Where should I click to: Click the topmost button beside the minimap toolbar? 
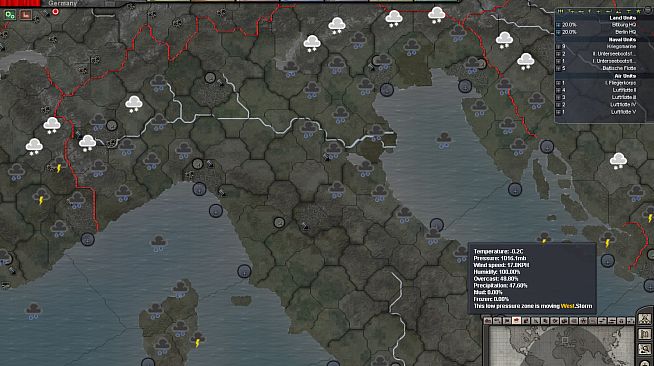[645, 319]
